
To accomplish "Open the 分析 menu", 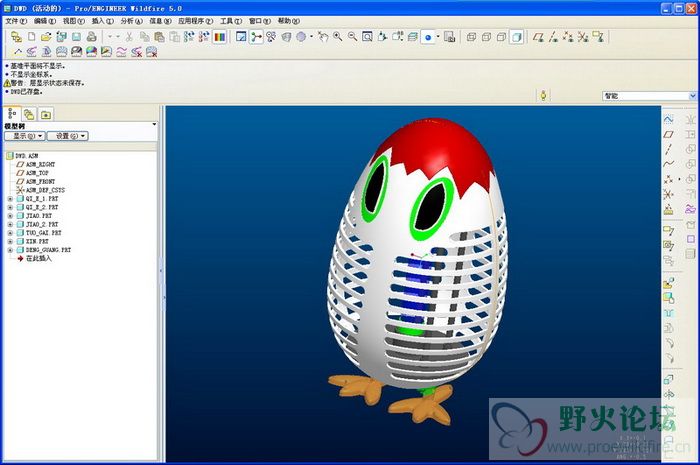I will 131,21.
